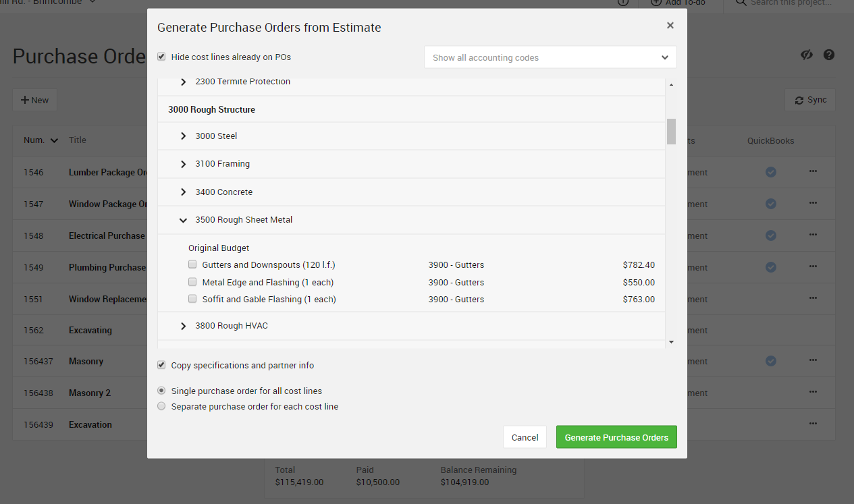Open the three-dot menu for order 1547

pos(813,203)
